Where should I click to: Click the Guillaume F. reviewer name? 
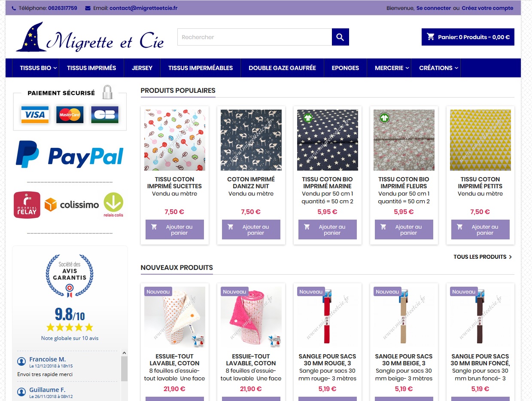[x=47, y=391]
